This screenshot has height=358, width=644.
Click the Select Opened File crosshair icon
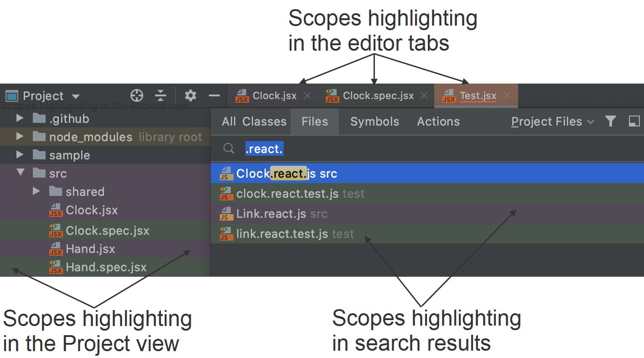click(136, 95)
